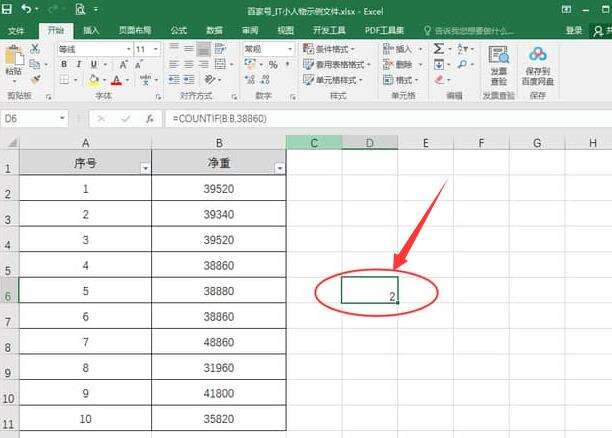The height and width of the screenshot is (438, 612).
Task: Click the Find magnifier icon
Action: tap(463, 64)
